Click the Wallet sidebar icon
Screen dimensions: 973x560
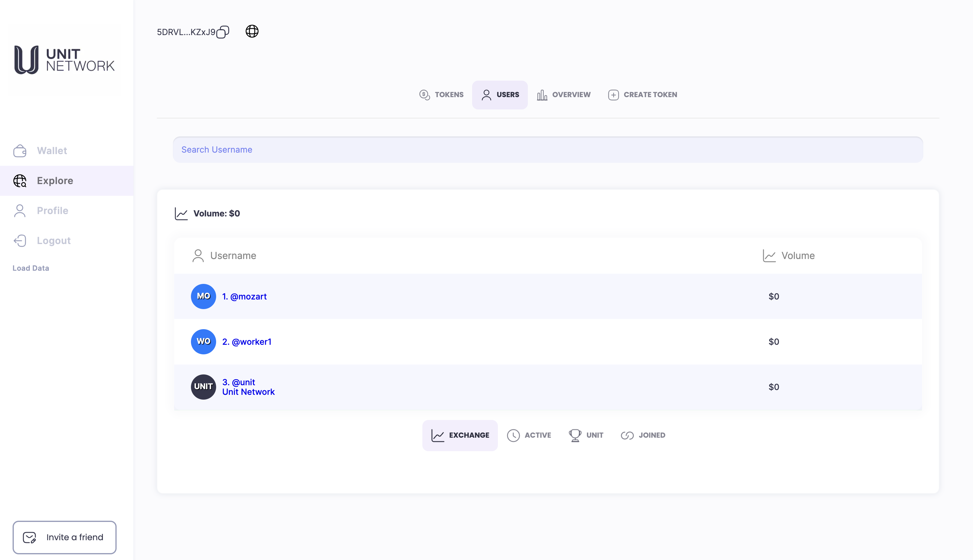(x=19, y=151)
